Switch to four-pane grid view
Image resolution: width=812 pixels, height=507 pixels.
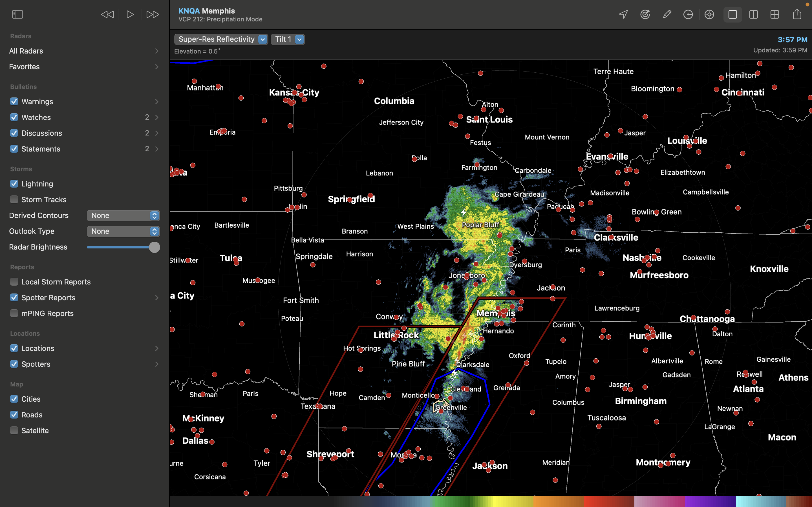(775, 14)
